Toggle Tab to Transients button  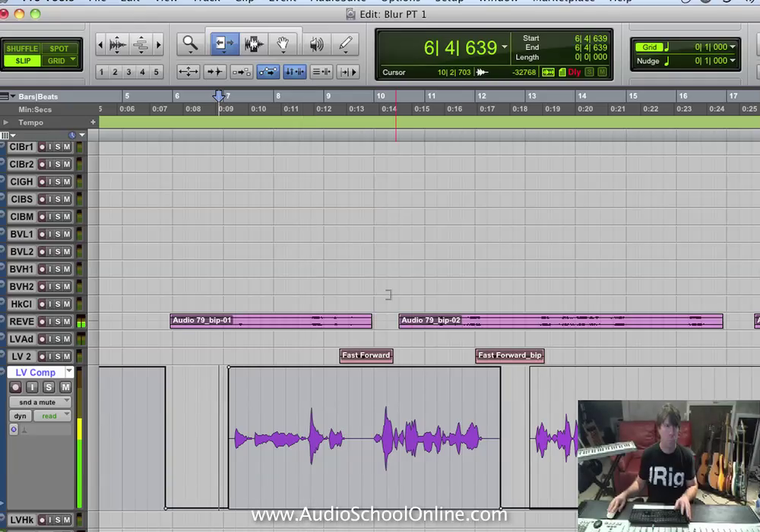pos(215,71)
